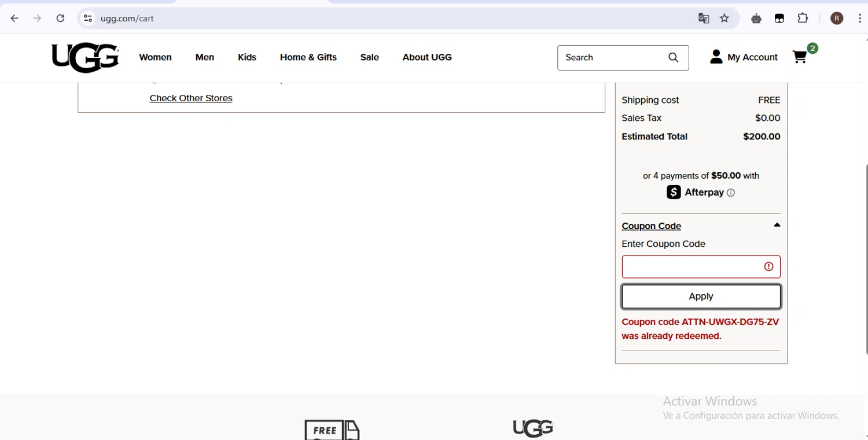Click the Afterpay logo
Screen dimensions: 868x440
[695, 193]
